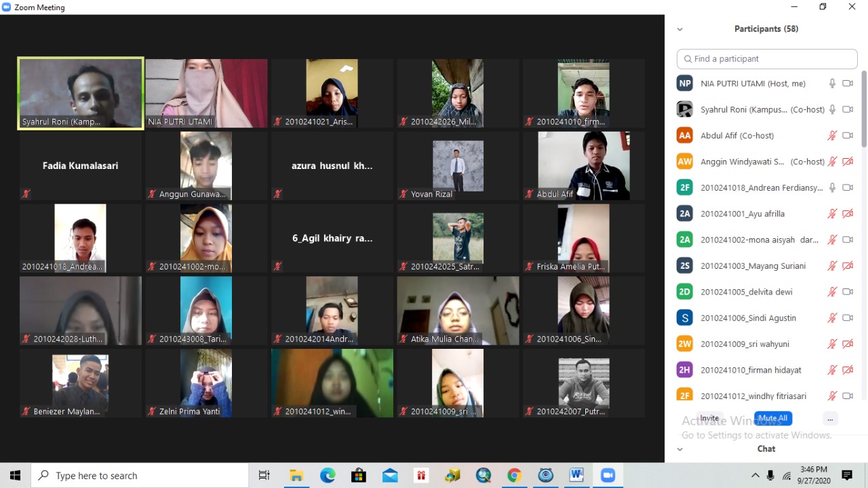Toggle Syahrul Roni's camera icon in list
The image size is (868, 488).
pyautogui.click(x=847, y=109)
